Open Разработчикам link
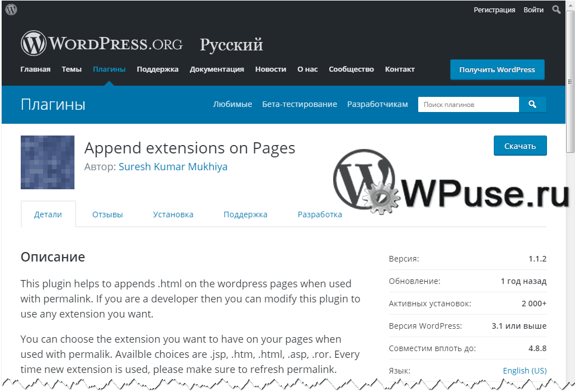Screen dimensions: 575x392 (377, 104)
